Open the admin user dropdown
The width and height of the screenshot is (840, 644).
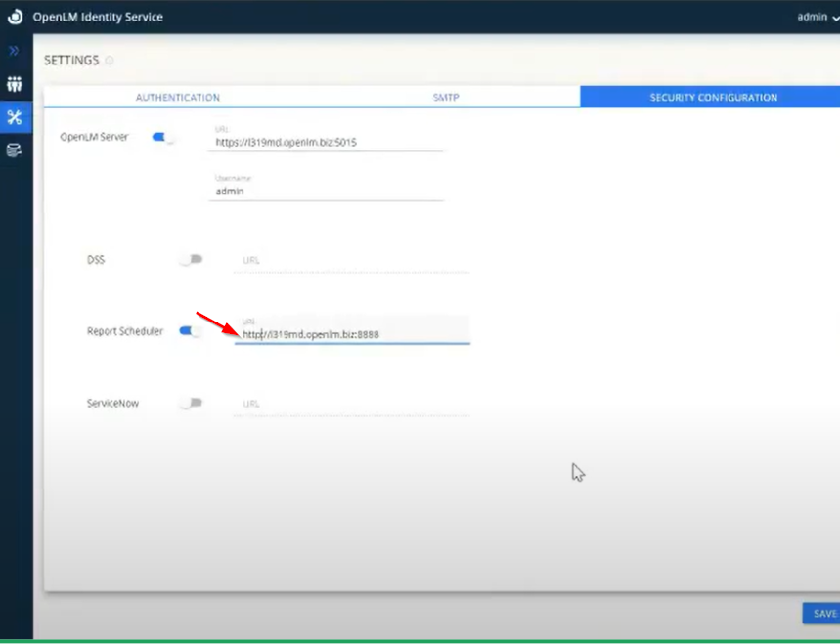coord(817,17)
